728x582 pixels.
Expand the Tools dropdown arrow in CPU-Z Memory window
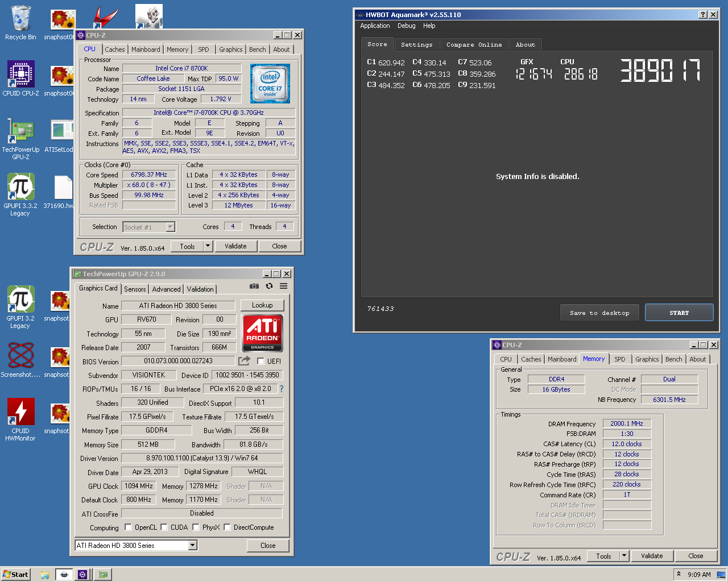click(x=624, y=556)
